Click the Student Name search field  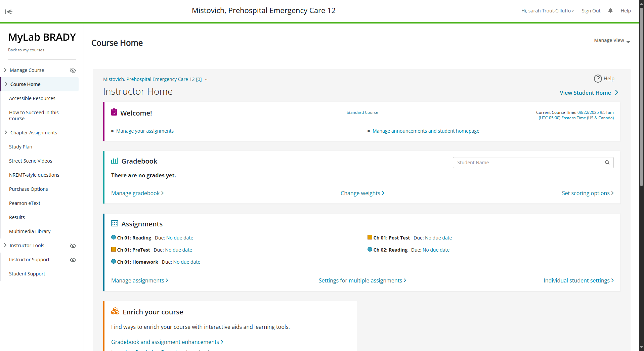[527, 163]
